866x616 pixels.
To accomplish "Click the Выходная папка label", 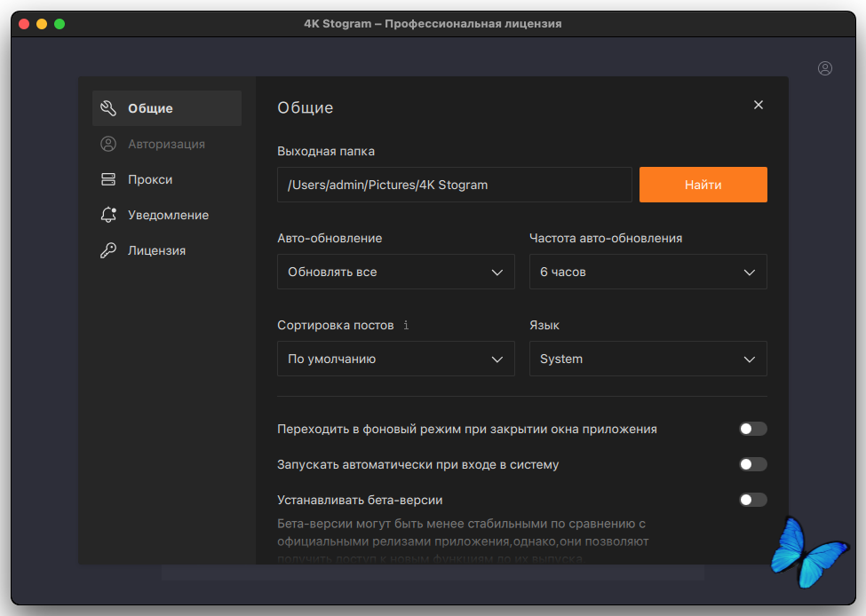I will [326, 151].
